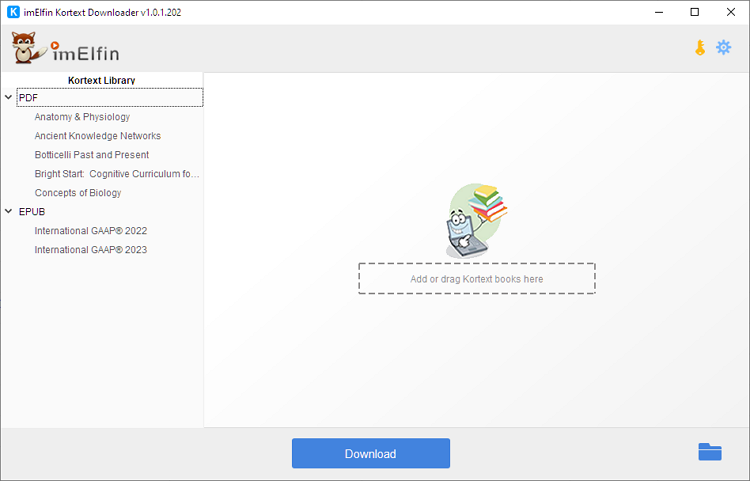Click the Kortext Library header
750x481 pixels.
[x=101, y=80]
